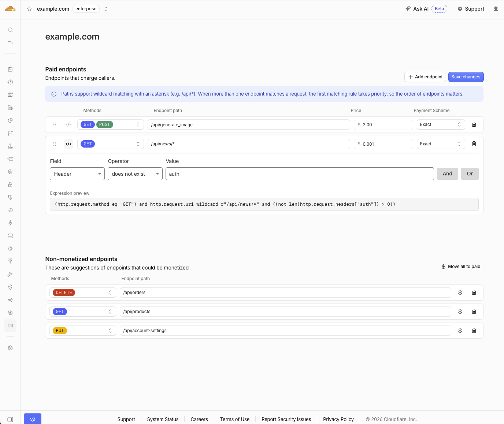504x424 pixels.
Task: Star example.com as favorite
Action: click(x=29, y=9)
